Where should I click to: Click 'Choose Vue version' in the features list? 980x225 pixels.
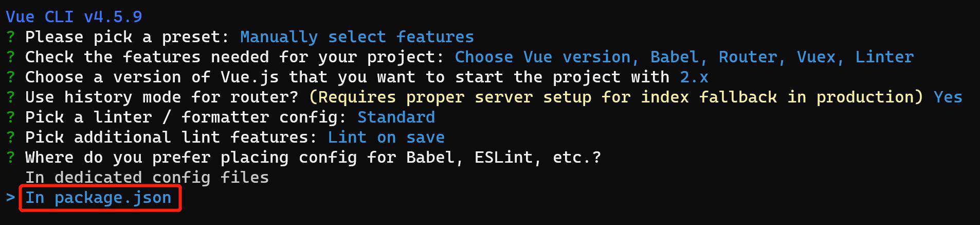[542, 57]
